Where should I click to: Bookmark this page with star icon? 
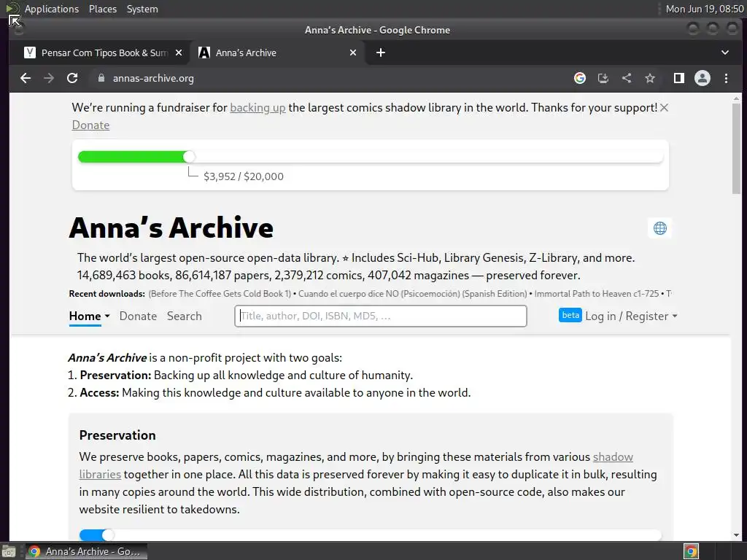(x=650, y=78)
